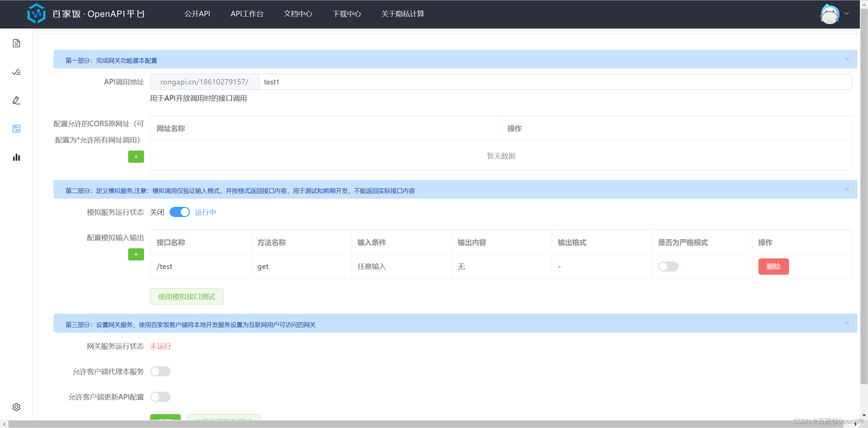Image resolution: width=868 pixels, height=428 pixels.
Task: Click the vertical scrollbar down arrow
Action: (x=864, y=415)
